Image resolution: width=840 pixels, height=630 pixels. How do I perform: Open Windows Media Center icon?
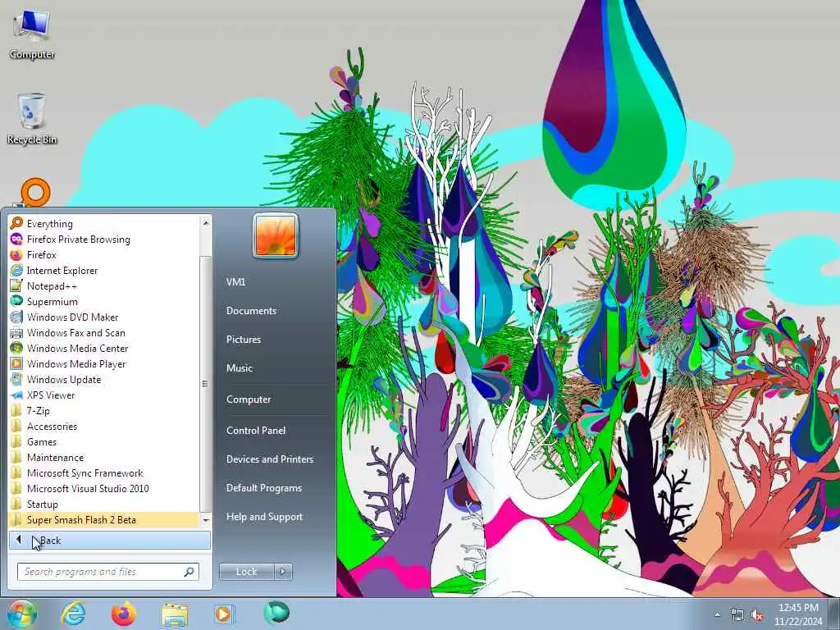pyautogui.click(x=16, y=348)
